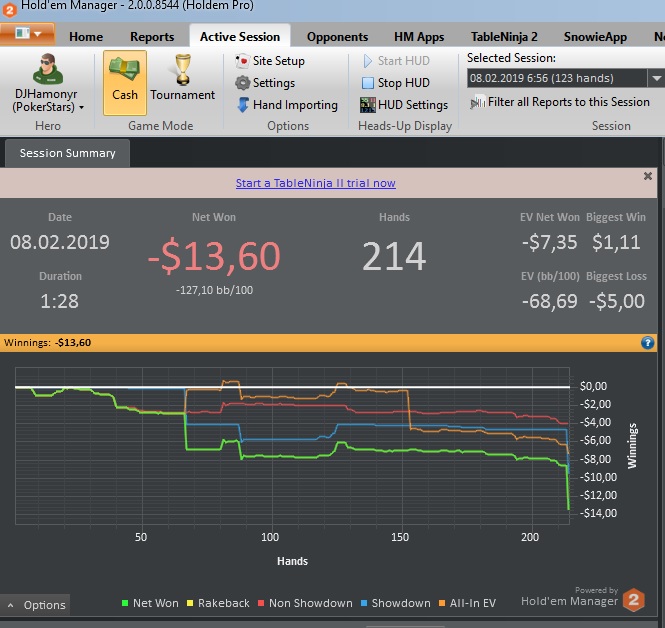
Task: Click Filter all Reports to this Session
Action: [560, 102]
